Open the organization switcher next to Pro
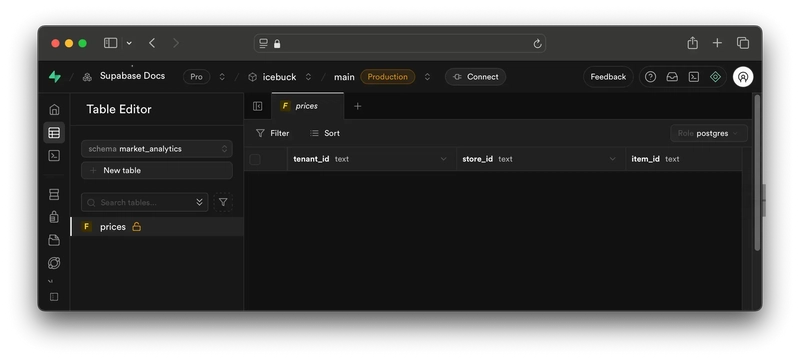 pos(222,77)
